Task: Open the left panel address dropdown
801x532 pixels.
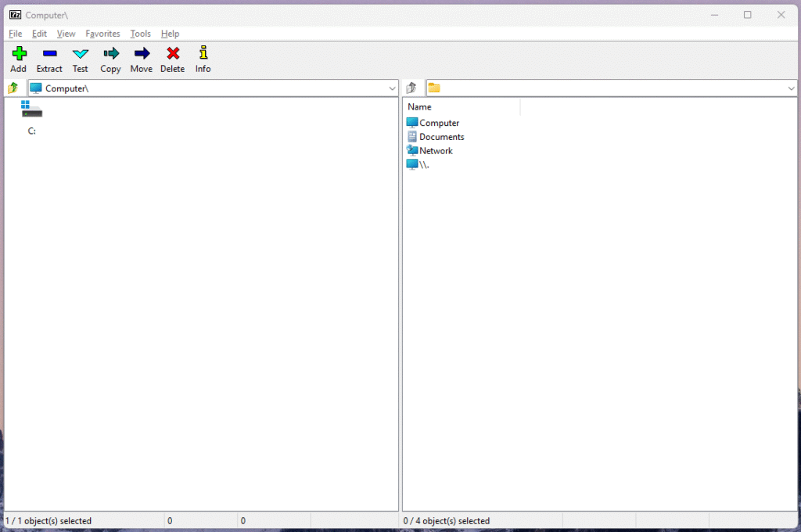Action: tap(393, 88)
